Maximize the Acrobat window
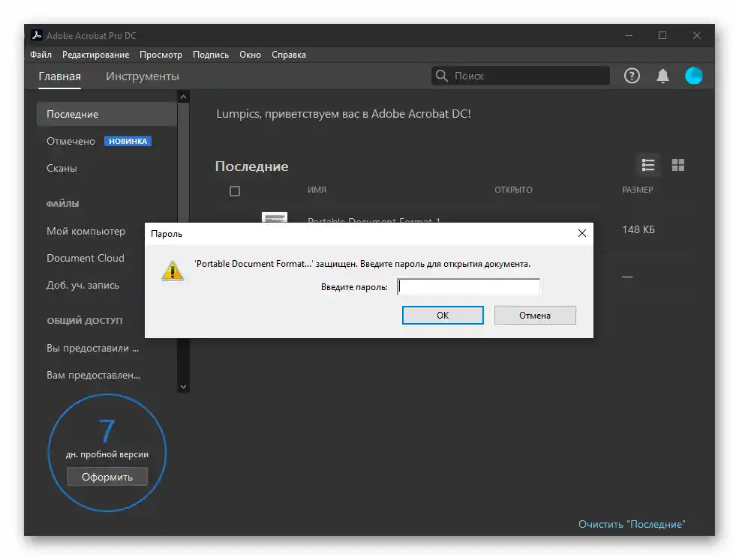 click(x=662, y=35)
